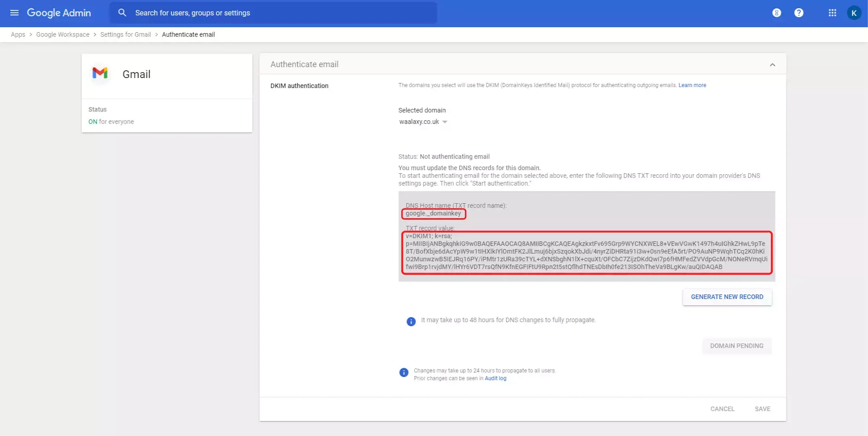Click the Save button
The width and height of the screenshot is (868, 436).
[762, 409]
